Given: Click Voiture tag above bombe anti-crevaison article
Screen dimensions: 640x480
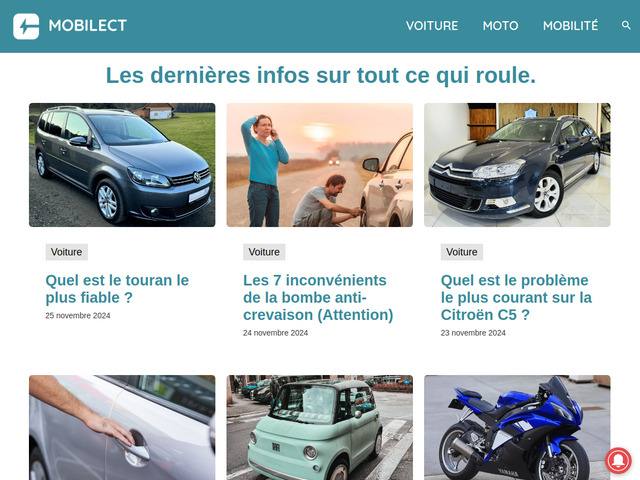Looking at the screenshot, I should pyautogui.click(x=264, y=252).
